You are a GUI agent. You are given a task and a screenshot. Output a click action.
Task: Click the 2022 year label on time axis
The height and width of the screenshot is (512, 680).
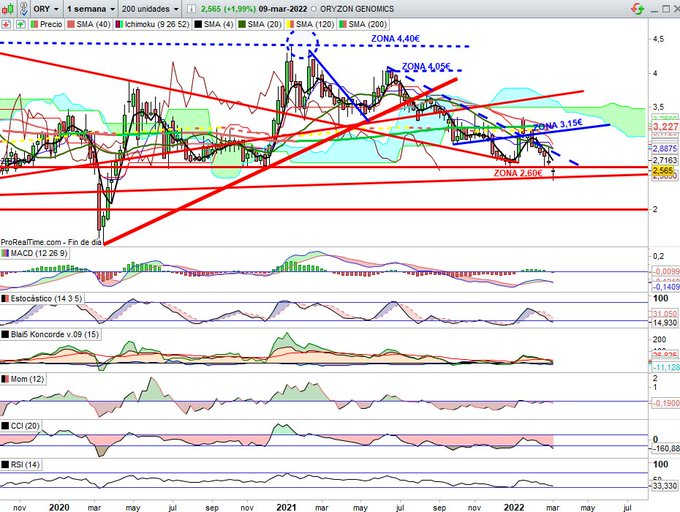pos(514,507)
